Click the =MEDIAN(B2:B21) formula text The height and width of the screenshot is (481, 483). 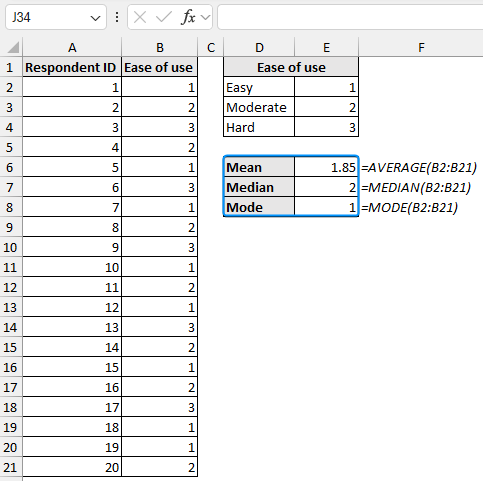coord(416,187)
